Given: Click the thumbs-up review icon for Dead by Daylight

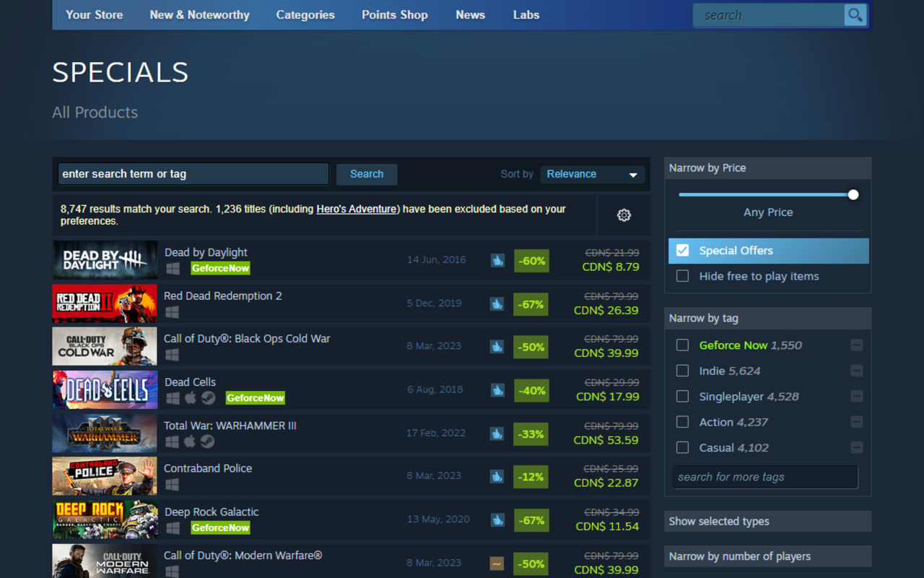Looking at the screenshot, I should (497, 260).
